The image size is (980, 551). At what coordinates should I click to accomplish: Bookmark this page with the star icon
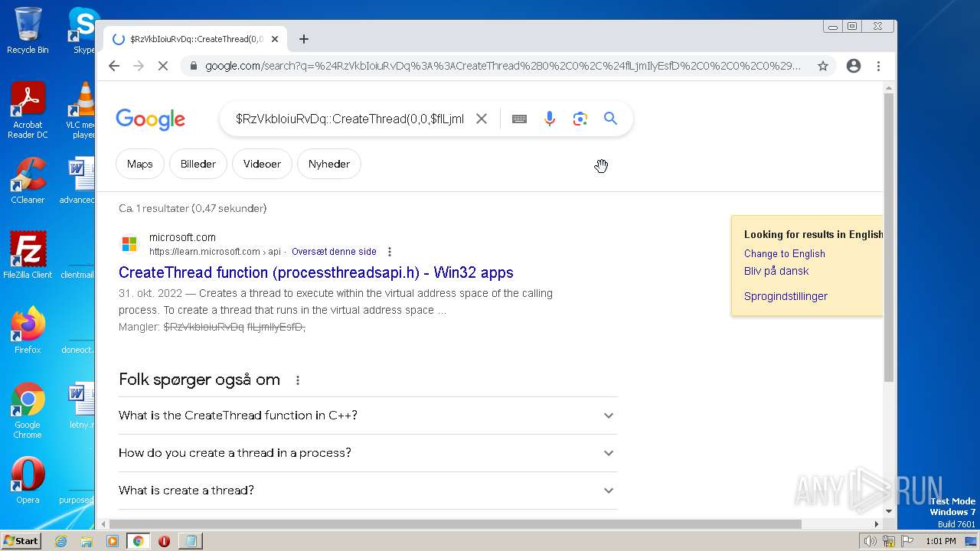pyautogui.click(x=823, y=66)
